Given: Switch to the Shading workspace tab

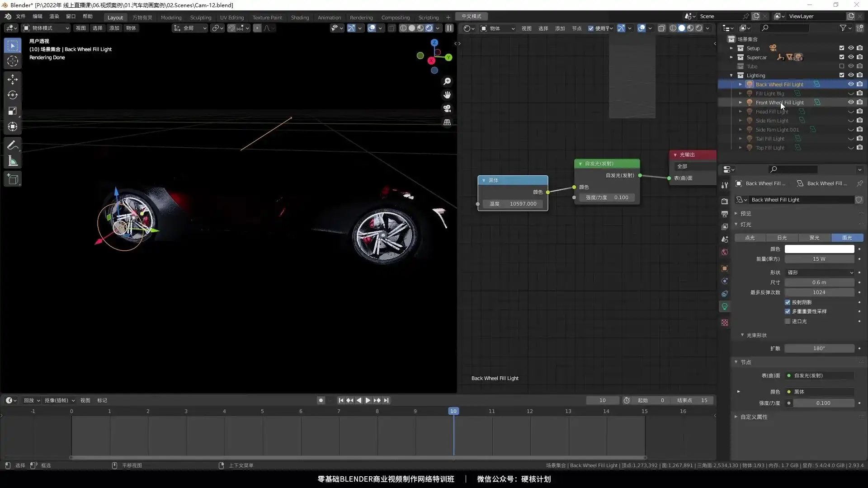Looking at the screenshot, I should tap(300, 18).
